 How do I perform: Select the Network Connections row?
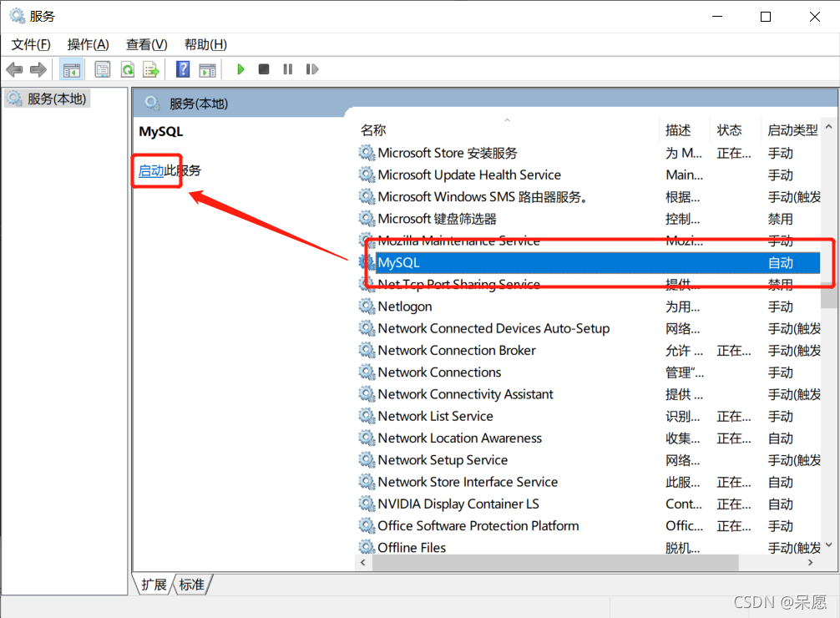590,372
